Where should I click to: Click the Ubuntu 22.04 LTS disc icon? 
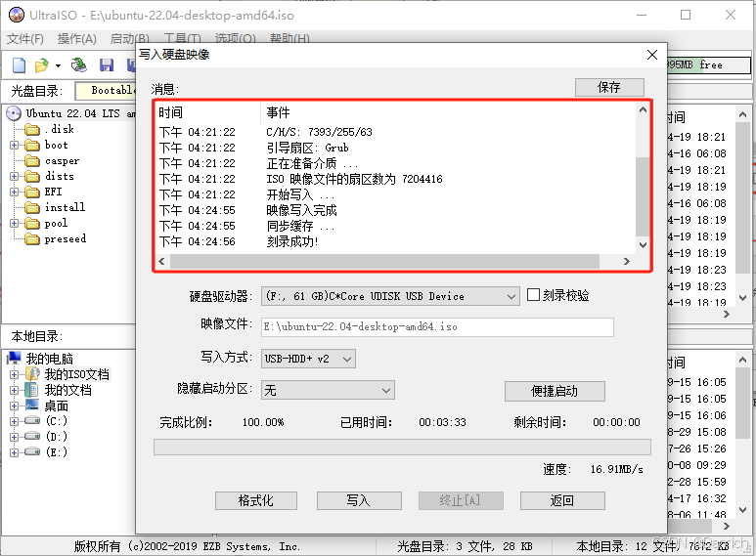point(14,113)
